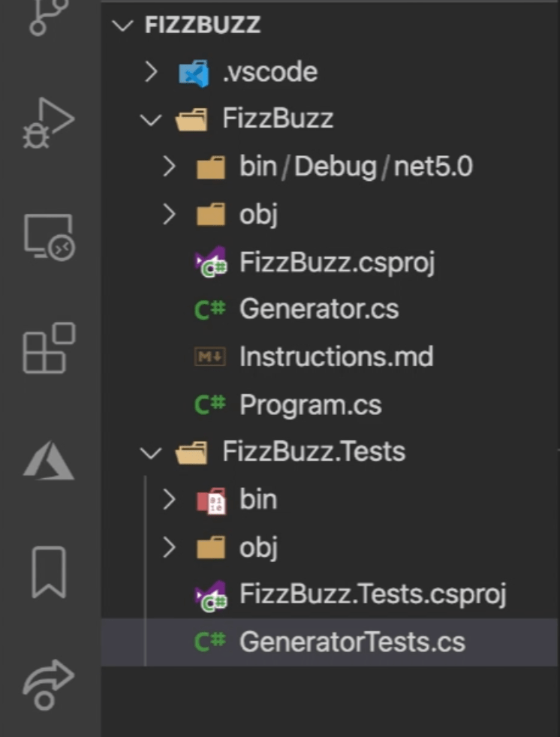Collapse the FIZZBUZZ workspace root
The height and width of the screenshot is (737, 560).
[x=122, y=24]
